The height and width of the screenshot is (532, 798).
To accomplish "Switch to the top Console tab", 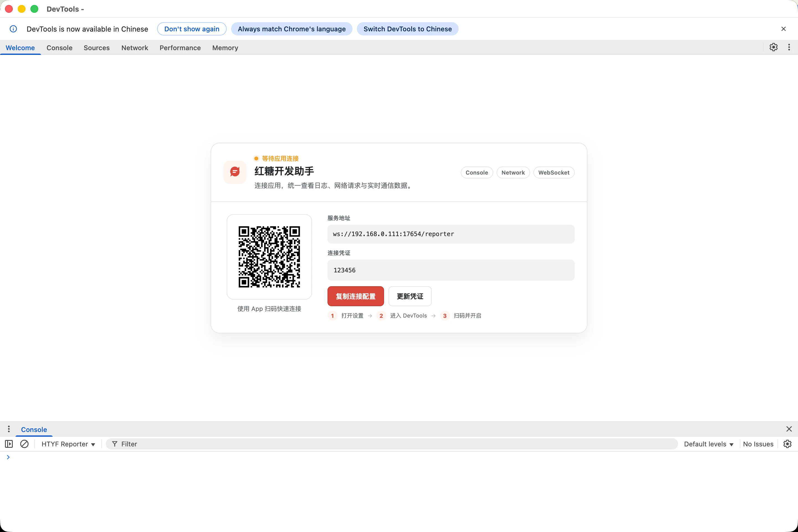I will (x=59, y=48).
